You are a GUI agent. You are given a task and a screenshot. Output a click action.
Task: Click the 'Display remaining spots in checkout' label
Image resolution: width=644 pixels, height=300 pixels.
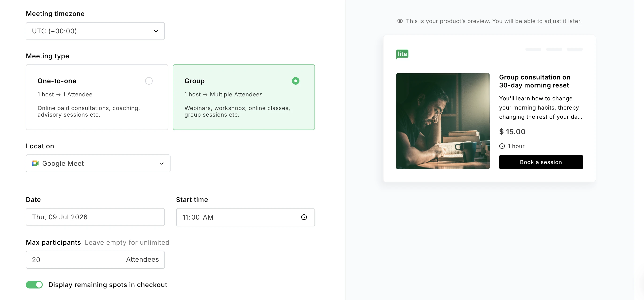[x=108, y=285]
